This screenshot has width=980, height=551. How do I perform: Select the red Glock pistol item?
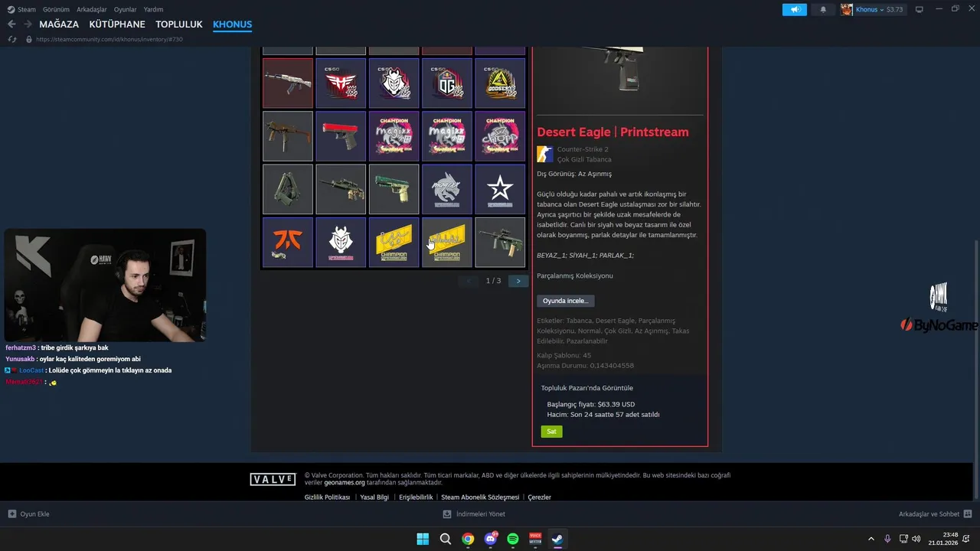point(341,136)
